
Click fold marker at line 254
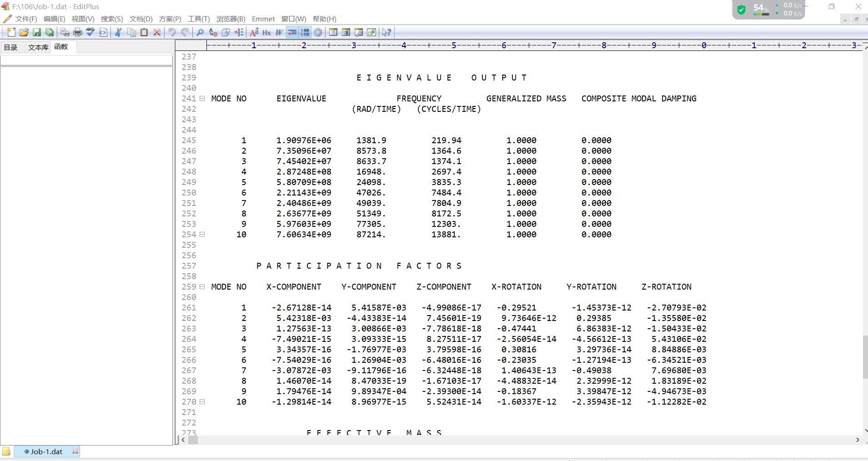[x=202, y=235]
